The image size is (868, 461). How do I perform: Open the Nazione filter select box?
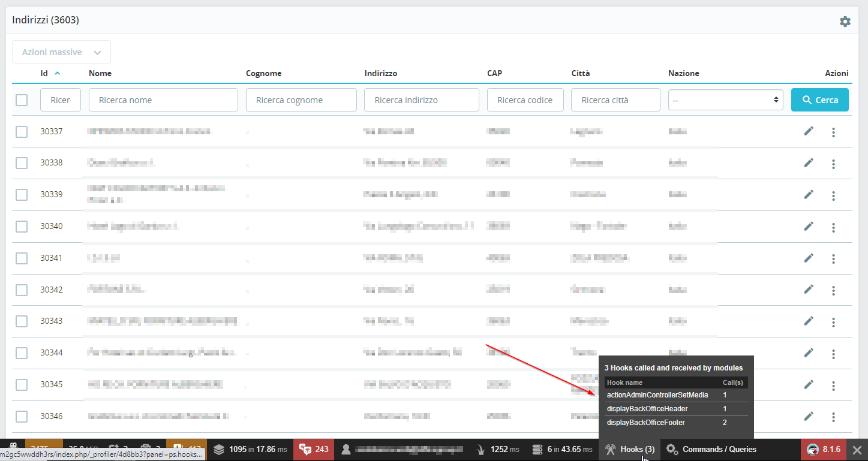726,100
